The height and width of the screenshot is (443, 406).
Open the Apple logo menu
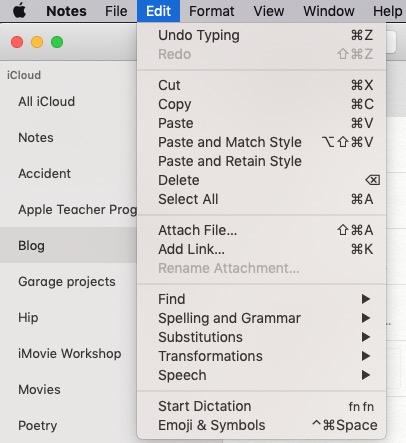click(x=20, y=11)
